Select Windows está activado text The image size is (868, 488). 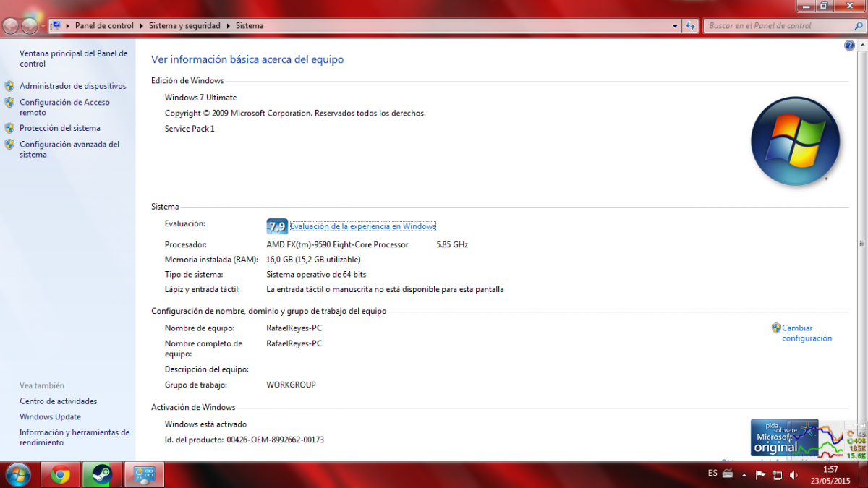[x=205, y=424]
